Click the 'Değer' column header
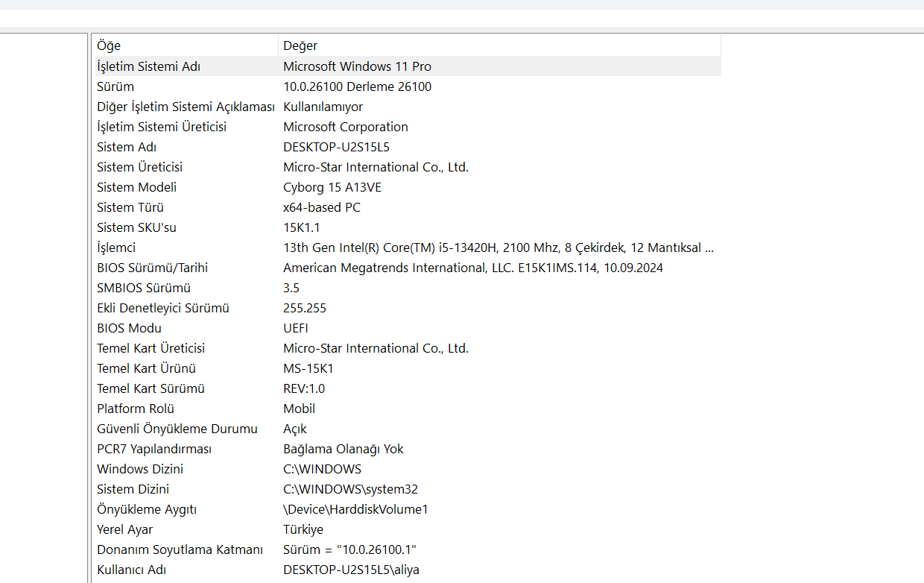This screenshot has height=583, width=924. pyautogui.click(x=500, y=45)
